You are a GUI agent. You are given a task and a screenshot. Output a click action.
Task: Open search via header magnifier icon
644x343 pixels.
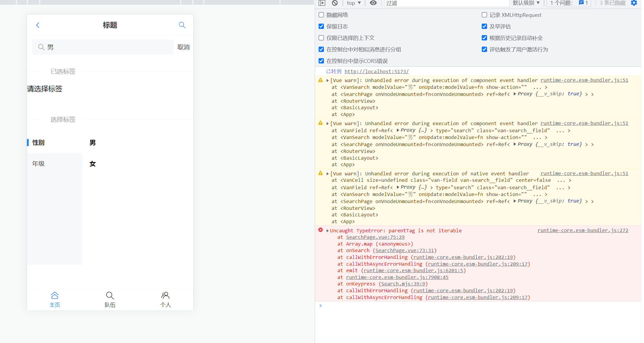182,25
